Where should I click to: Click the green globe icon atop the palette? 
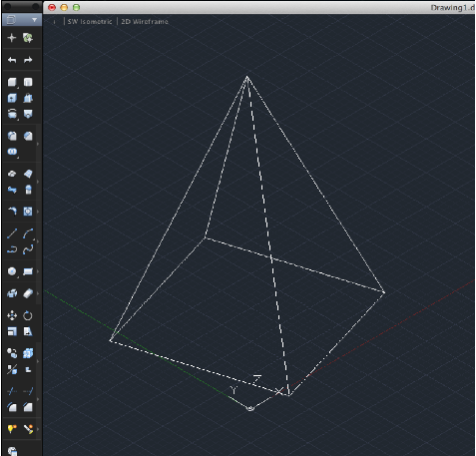click(28, 38)
